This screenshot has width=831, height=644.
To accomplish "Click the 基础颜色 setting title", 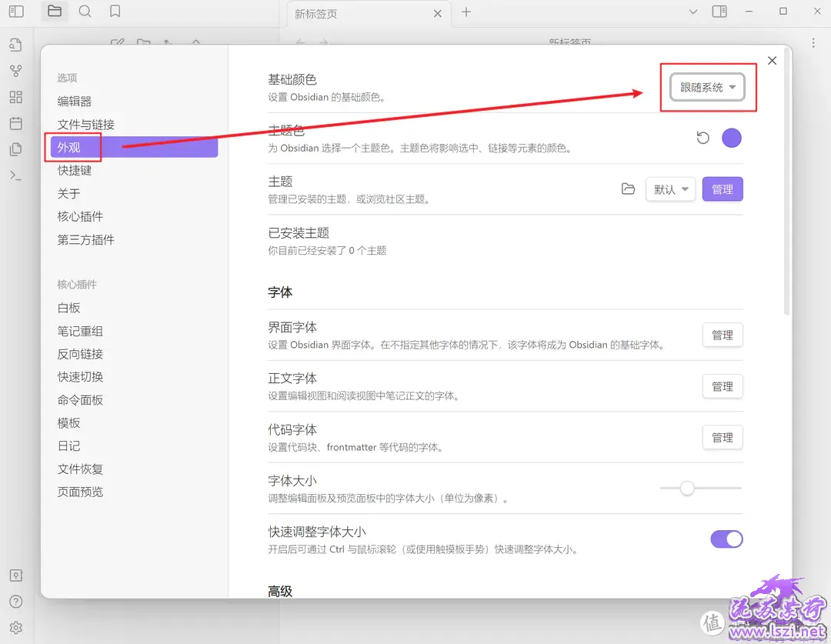I will click(x=292, y=79).
